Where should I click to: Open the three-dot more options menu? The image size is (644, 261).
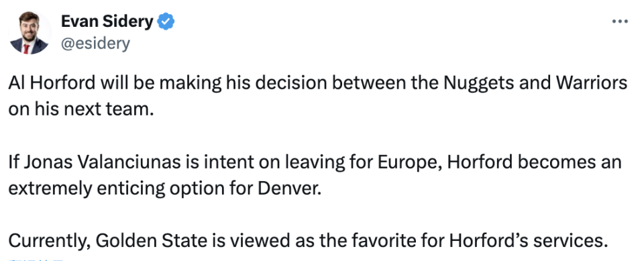[620, 21]
